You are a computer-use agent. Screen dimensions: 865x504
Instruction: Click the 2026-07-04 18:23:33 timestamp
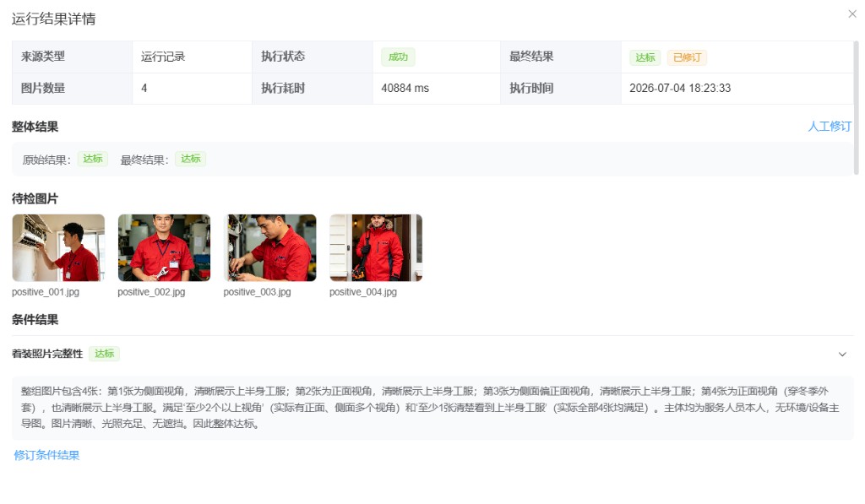tap(680, 89)
